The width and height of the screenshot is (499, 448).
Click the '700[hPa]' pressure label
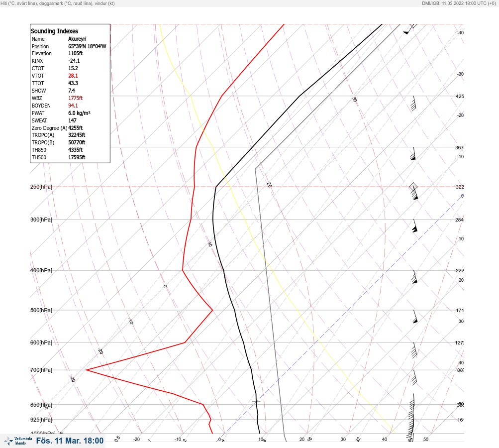point(41,370)
